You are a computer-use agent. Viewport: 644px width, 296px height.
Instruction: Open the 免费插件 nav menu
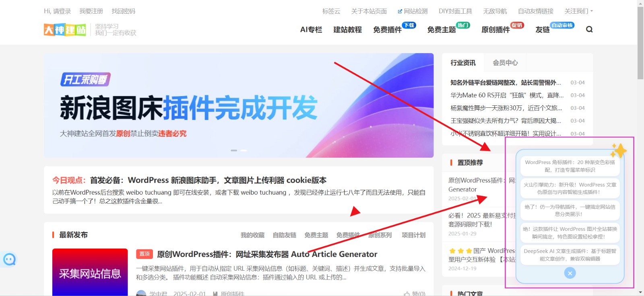point(387,30)
